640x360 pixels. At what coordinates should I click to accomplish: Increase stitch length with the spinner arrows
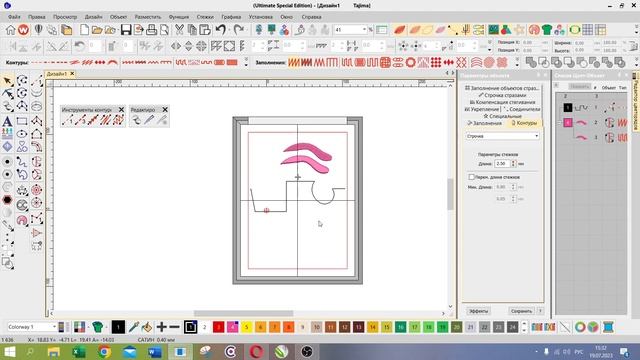(x=513, y=163)
